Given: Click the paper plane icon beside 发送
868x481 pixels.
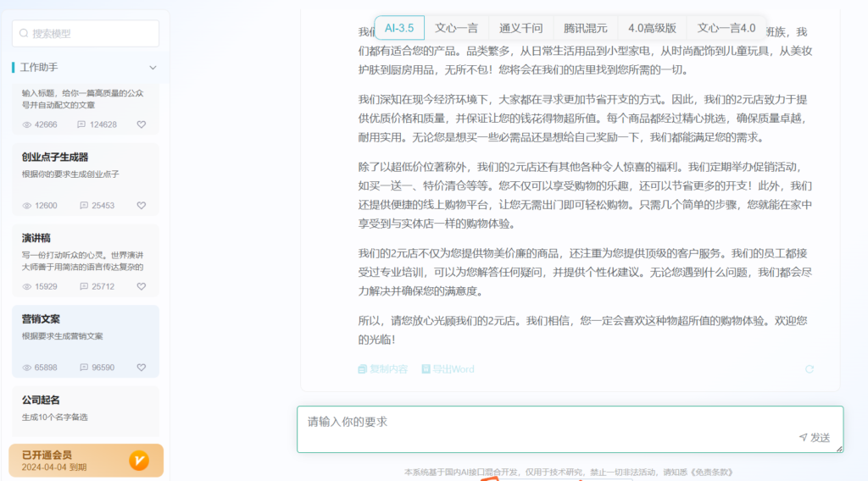Looking at the screenshot, I should (804, 437).
